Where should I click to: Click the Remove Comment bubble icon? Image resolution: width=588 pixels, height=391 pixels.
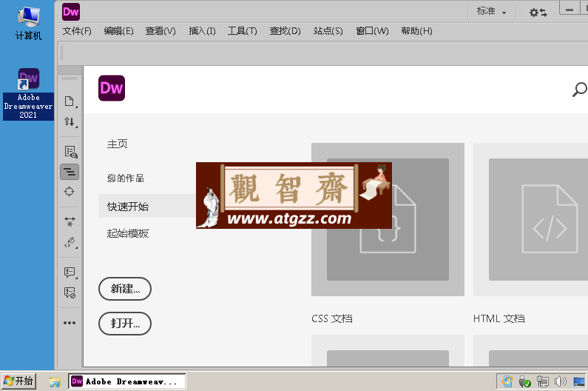point(70,293)
